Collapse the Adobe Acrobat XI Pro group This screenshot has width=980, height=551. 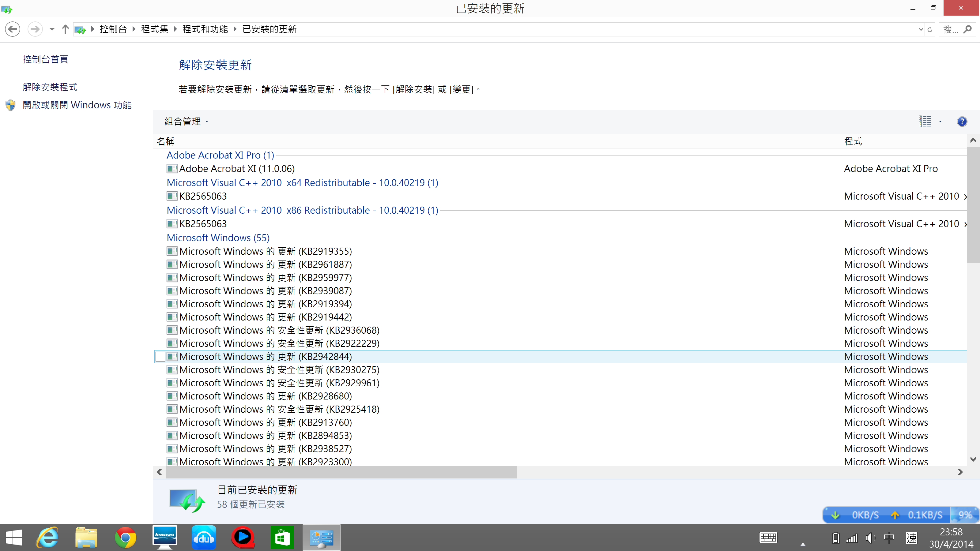point(220,155)
